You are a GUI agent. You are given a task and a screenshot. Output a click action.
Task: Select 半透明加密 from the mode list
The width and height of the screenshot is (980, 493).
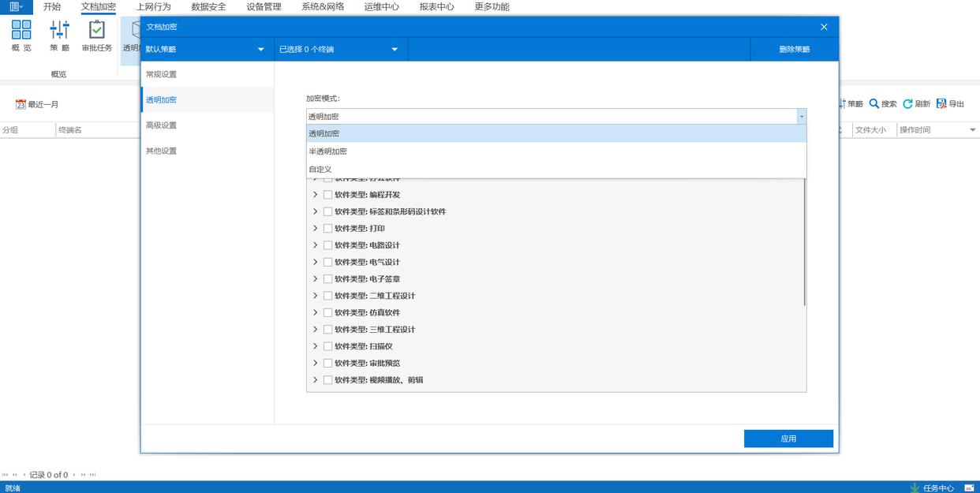point(328,151)
